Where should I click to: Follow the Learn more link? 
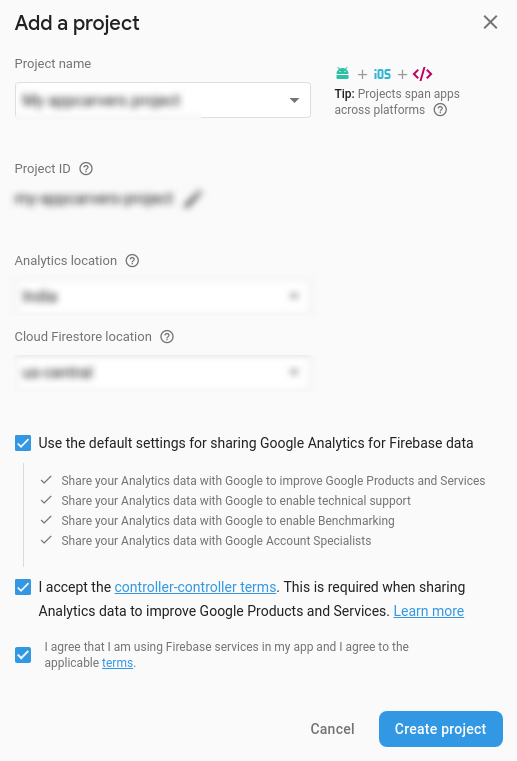429,611
